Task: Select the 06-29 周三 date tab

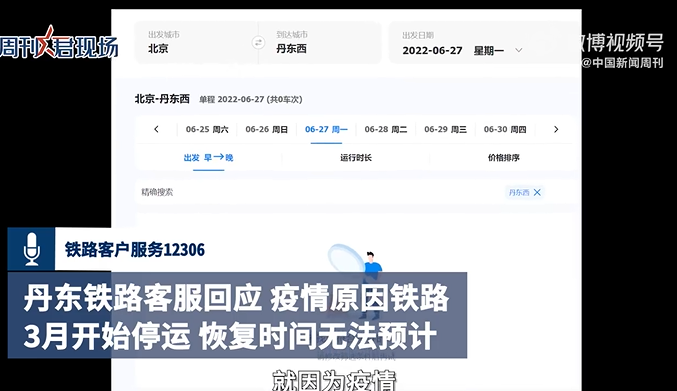Action: [445, 129]
